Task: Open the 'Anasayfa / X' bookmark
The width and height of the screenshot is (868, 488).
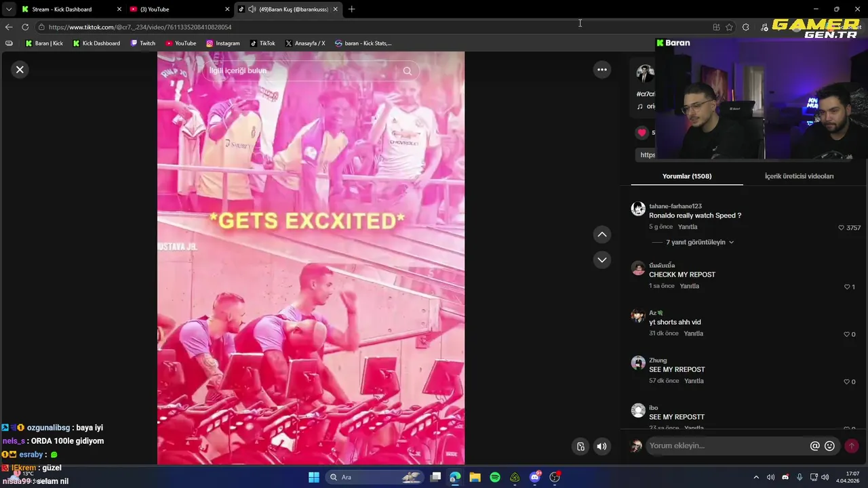Action: [x=305, y=43]
